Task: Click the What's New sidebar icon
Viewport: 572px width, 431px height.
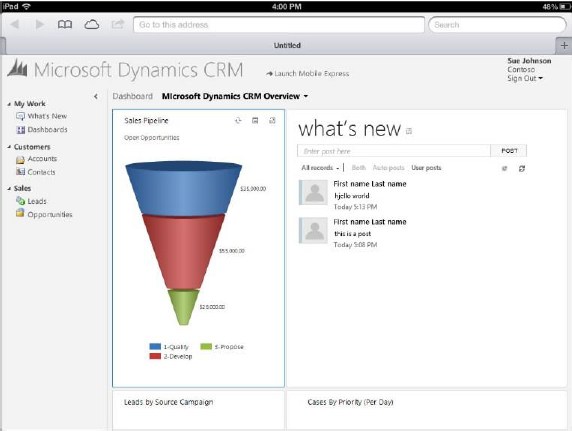Action: [20, 116]
